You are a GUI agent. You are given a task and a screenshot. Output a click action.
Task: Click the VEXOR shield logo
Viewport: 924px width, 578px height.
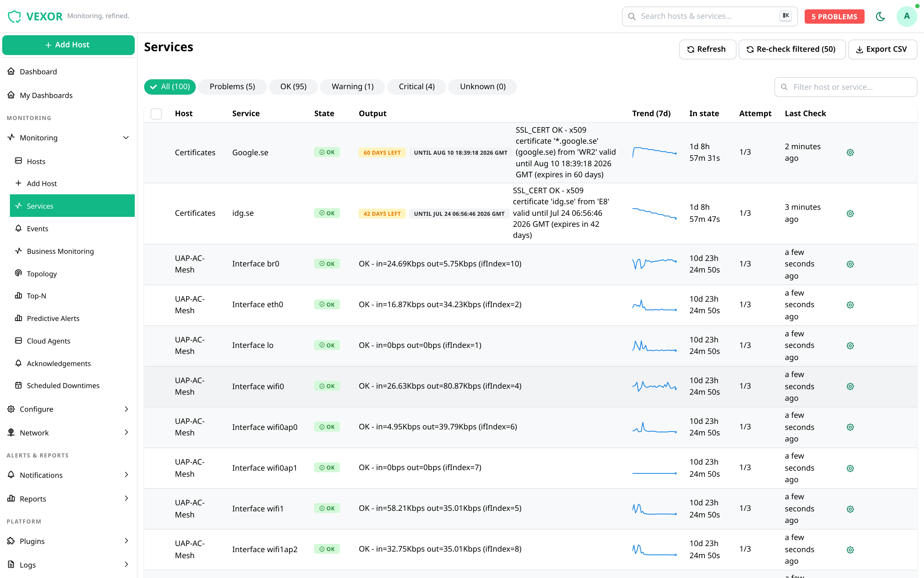pos(14,16)
